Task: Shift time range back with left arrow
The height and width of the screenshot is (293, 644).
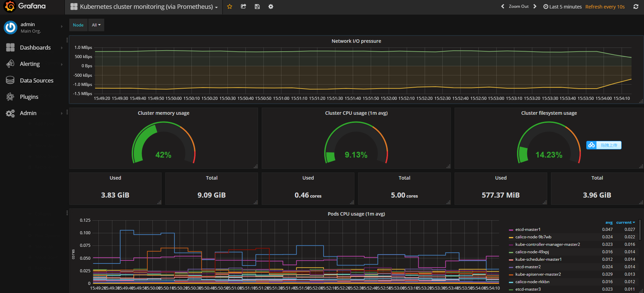Action: 502,6
